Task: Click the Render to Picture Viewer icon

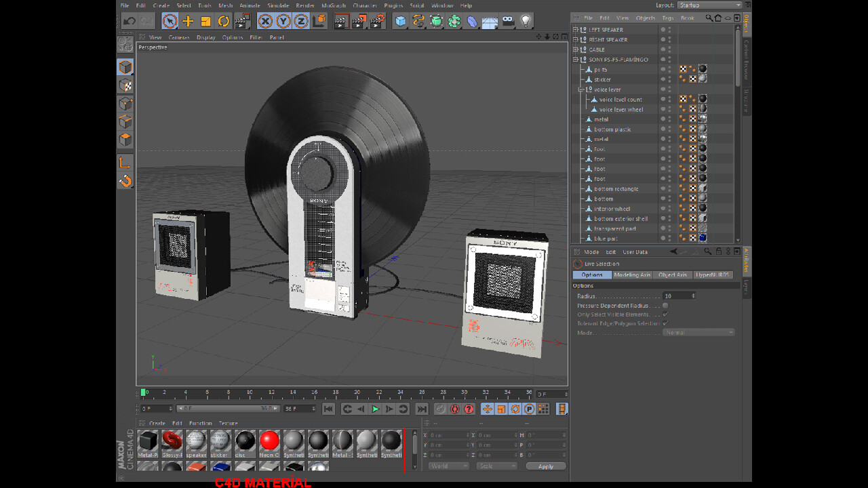Action: tap(359, 21)
